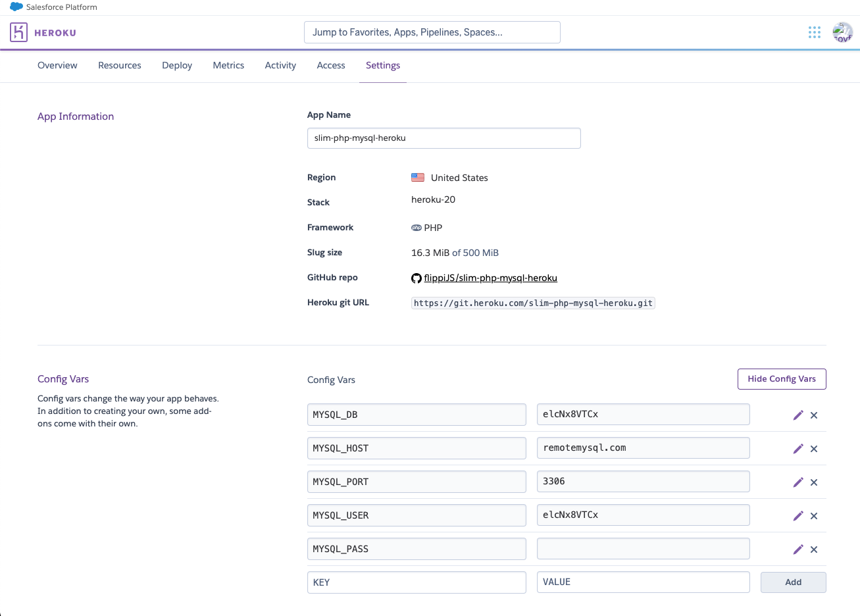Click the United States flag icon

point(418,178)
